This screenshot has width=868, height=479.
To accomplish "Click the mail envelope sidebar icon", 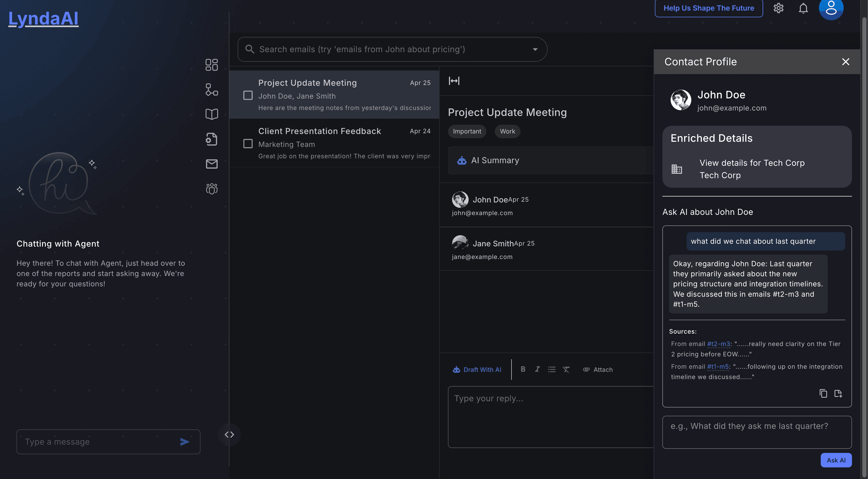I will tap(212, 164).
